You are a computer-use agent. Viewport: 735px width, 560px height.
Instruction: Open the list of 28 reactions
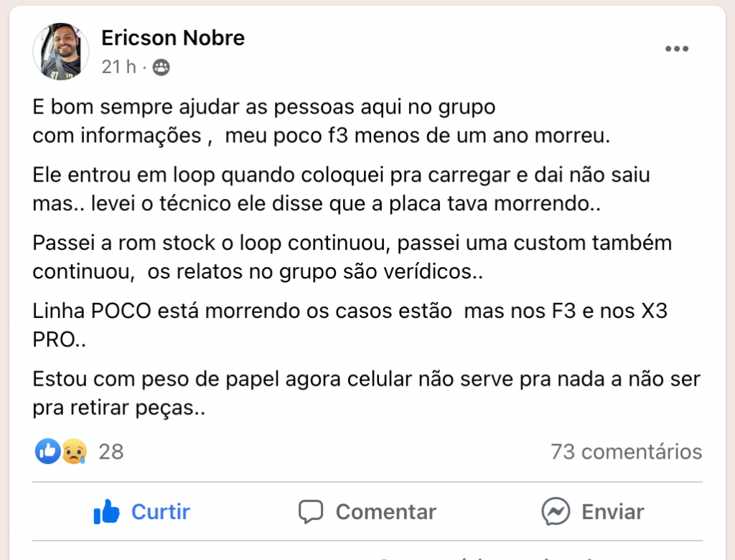point(111,452)
